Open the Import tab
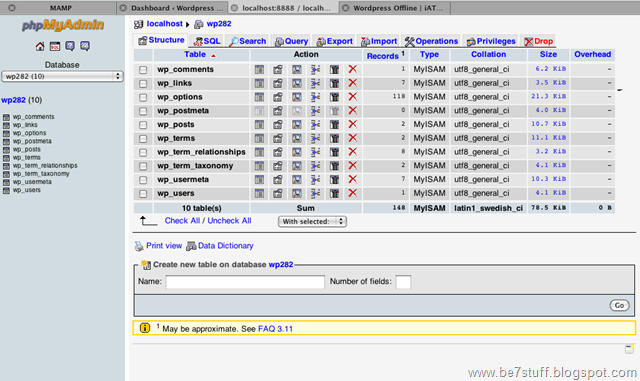 (x=379, y=41)
